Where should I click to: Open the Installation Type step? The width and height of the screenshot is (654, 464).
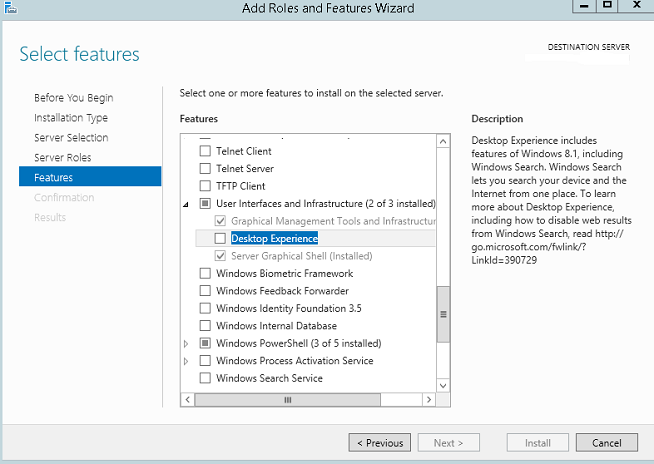[x=71, y=118]
